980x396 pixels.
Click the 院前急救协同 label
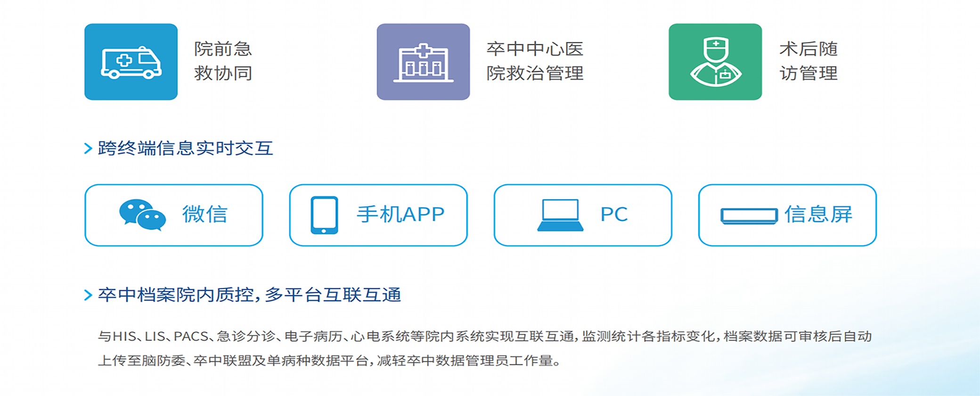click(223, 61)
